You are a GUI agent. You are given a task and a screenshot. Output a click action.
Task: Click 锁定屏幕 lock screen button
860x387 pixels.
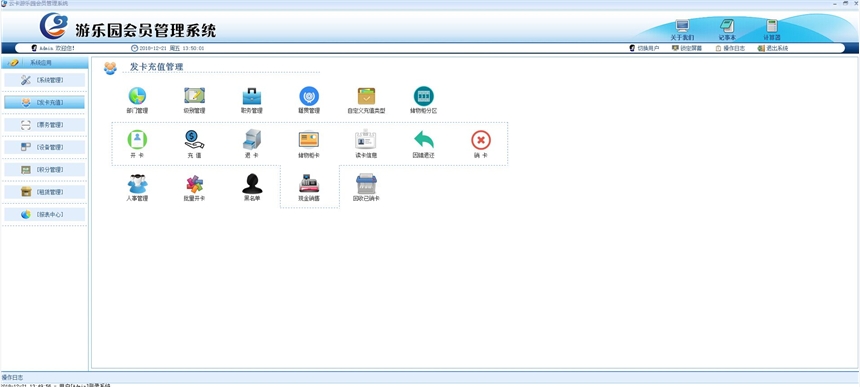[687, 48]
